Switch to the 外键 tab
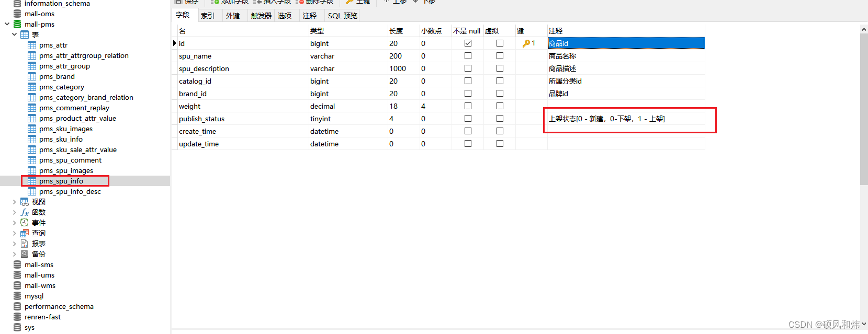The width and height of the screenshot is (868, 334). (233, 16)
